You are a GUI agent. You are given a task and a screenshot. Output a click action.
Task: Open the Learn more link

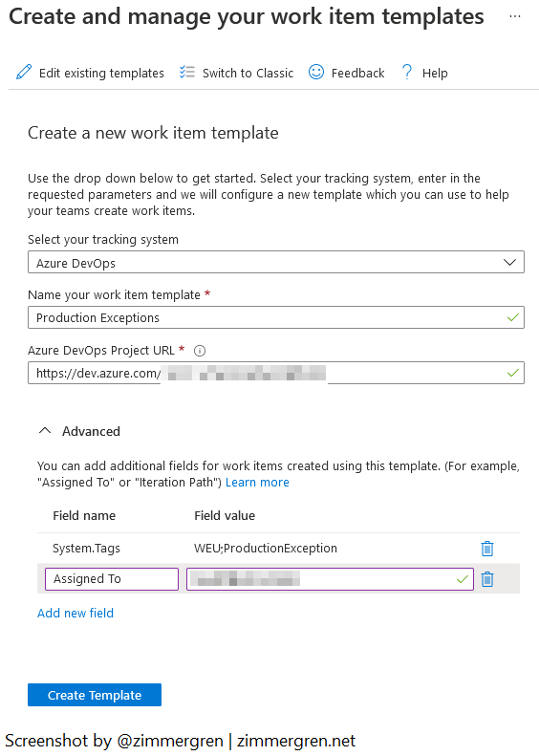click(x=257, y=482)
